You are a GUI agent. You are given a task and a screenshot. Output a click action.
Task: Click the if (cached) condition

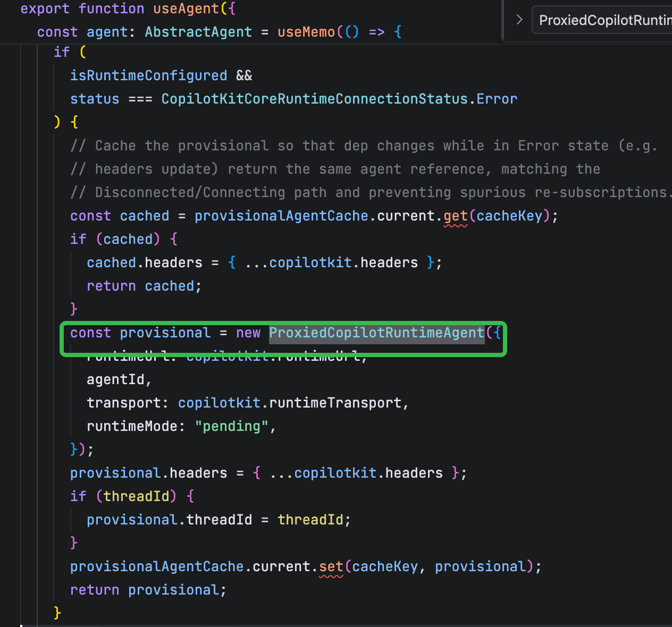123,239
